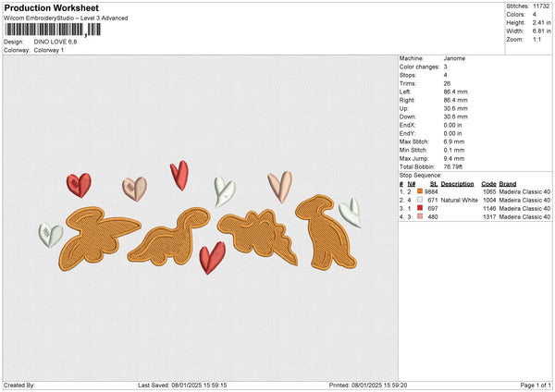Click the standing T-rex dinosaur at the right
The height and width of the screenshot is (392, 555).
pyautogui.click(x=326, y=232)
